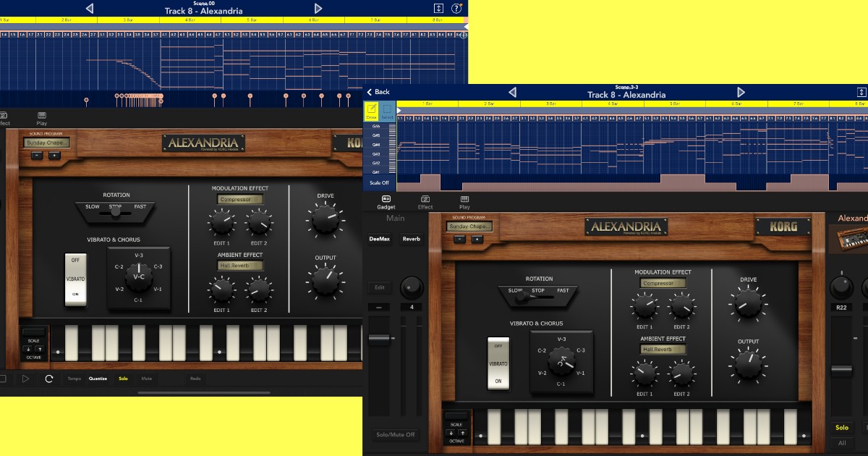Switch to the Play tab in Scene 00 window

tap(42, 118)
